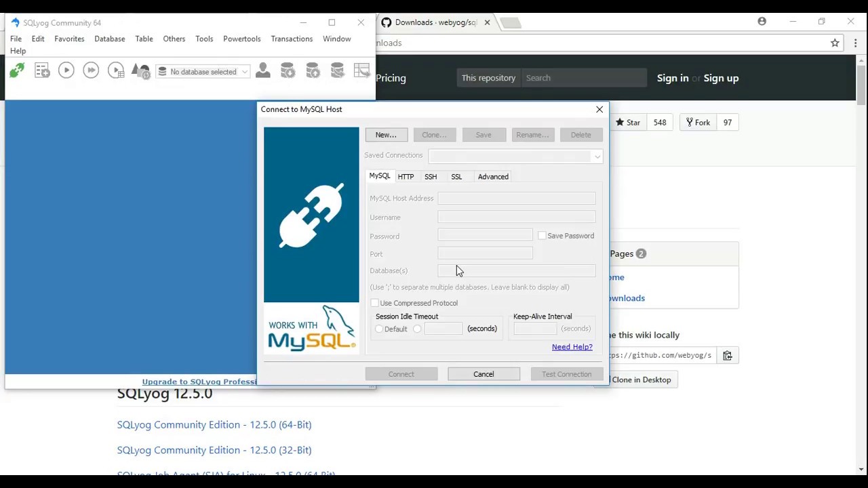This screenshot has height=488, width=868.
Task: Open the Database menu
Action: click(x=109, y=39)
